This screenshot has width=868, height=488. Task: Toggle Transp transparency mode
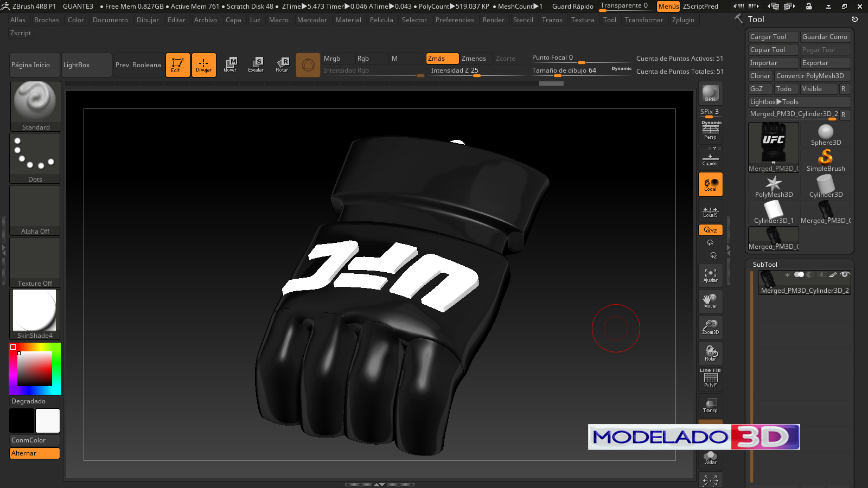[711, 404]
